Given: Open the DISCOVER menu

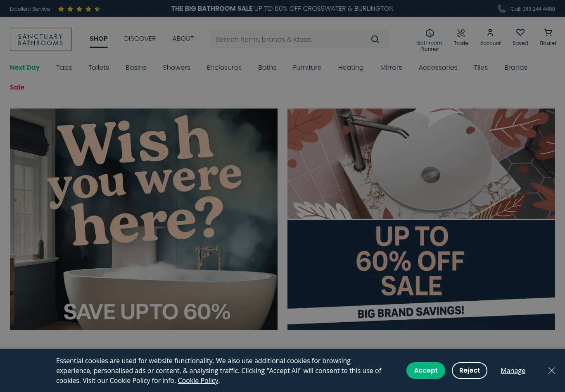Looking at the screenshot, I should click(140, 39).
